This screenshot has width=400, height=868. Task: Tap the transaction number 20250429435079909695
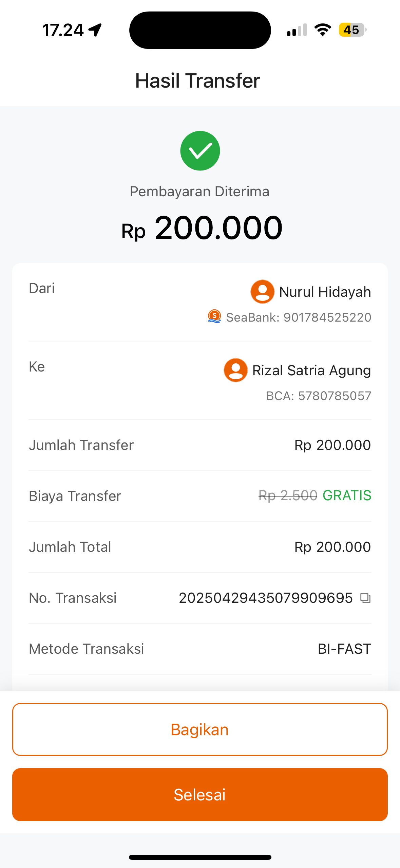coord(266,598)
